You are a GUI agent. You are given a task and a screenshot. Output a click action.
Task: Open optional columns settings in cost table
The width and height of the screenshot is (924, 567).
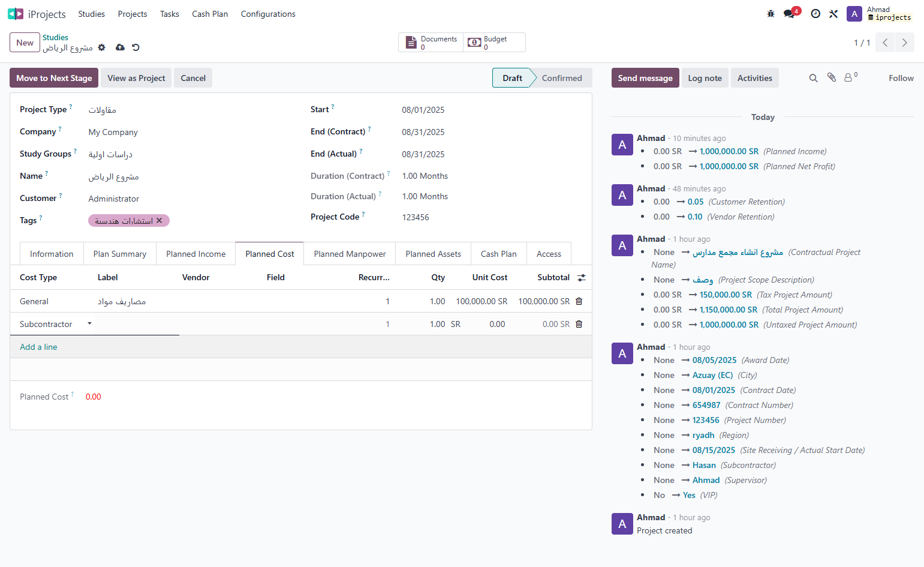[581, 277]
